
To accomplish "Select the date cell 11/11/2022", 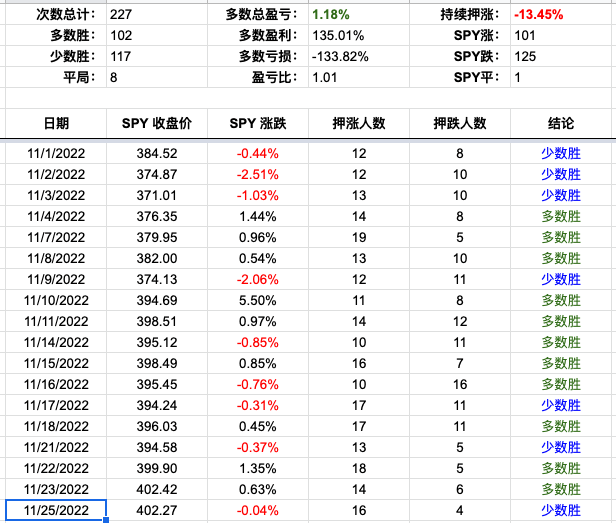I will 56,321.
